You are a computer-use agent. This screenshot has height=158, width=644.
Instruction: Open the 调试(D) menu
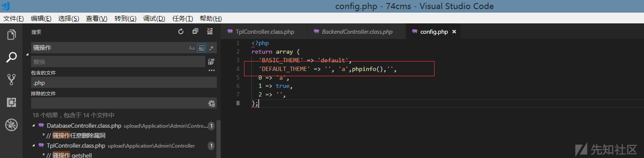click(x=154, y=19)
